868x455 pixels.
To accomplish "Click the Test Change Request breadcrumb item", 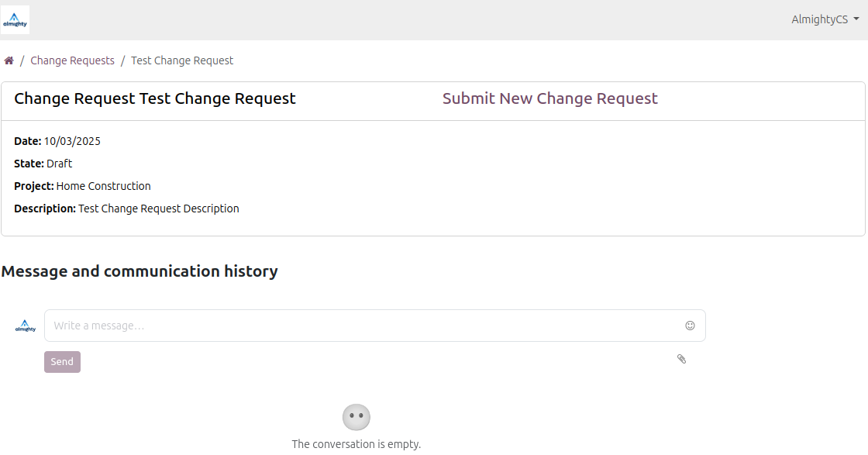I will tap(182, 60).
